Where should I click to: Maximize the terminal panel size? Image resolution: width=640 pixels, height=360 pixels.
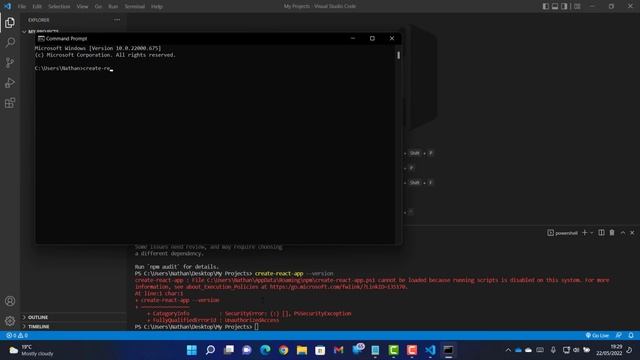pyautogui.click(x=623, y=233)
